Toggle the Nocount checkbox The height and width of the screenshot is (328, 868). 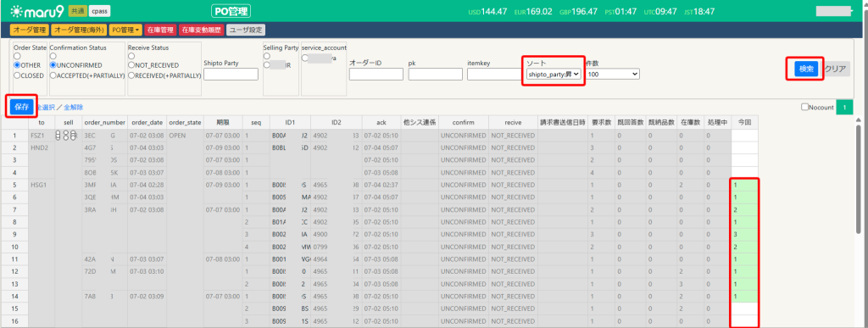point(805,108)
